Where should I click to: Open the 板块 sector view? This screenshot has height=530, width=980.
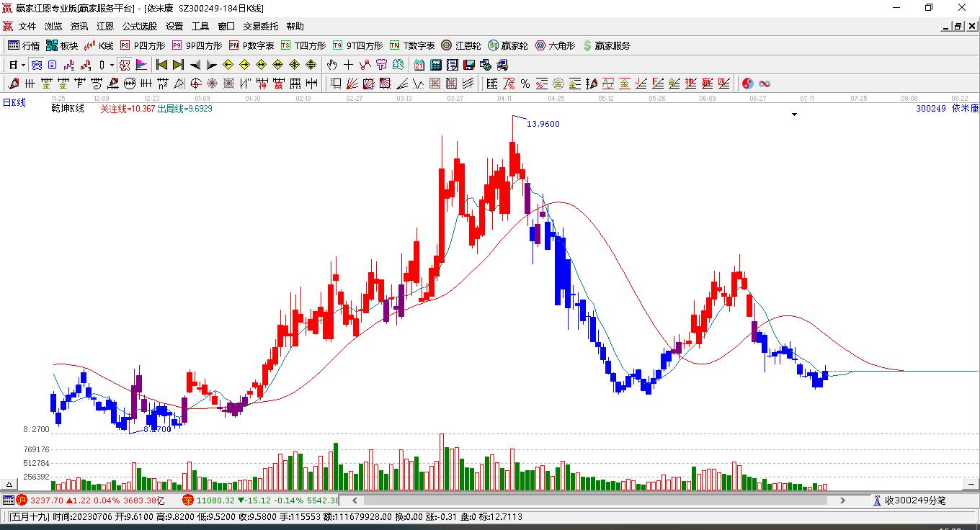tap(62, 45)
